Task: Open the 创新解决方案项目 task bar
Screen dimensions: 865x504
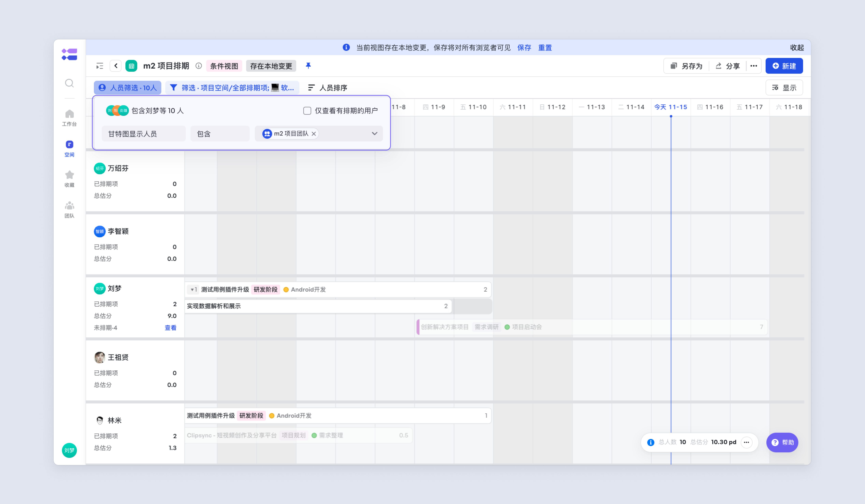Action: [592, 327]
